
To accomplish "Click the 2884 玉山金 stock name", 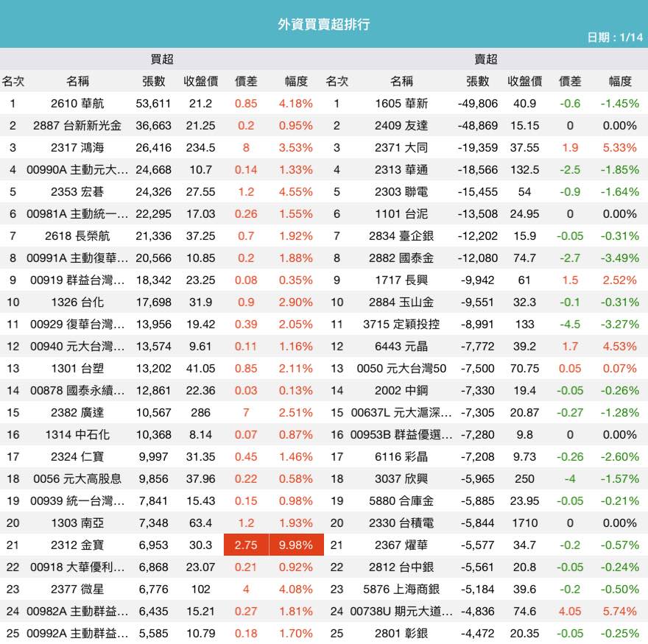I will point(401,302).
